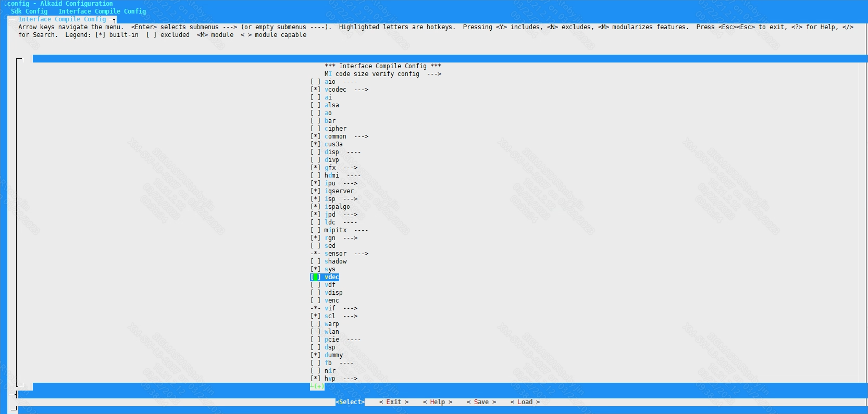Viewport: 868px width, 414px height.
Task: Select the fb entry
Action: click(328, 363)
